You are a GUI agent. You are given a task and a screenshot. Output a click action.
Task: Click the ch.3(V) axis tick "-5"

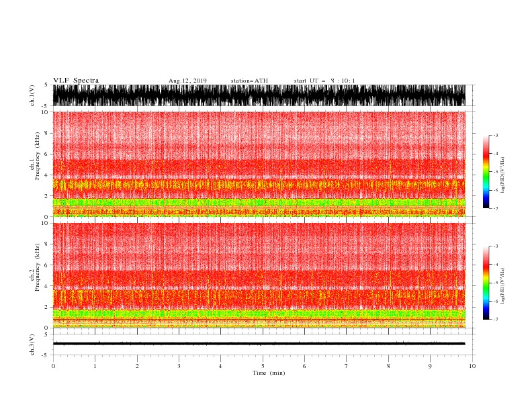46,355
